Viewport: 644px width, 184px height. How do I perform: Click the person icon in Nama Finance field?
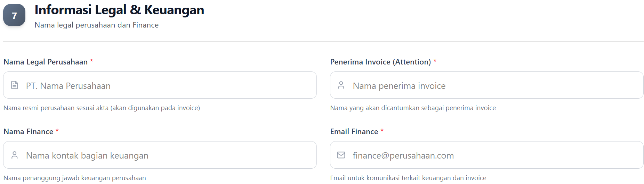tap(15, 155)
